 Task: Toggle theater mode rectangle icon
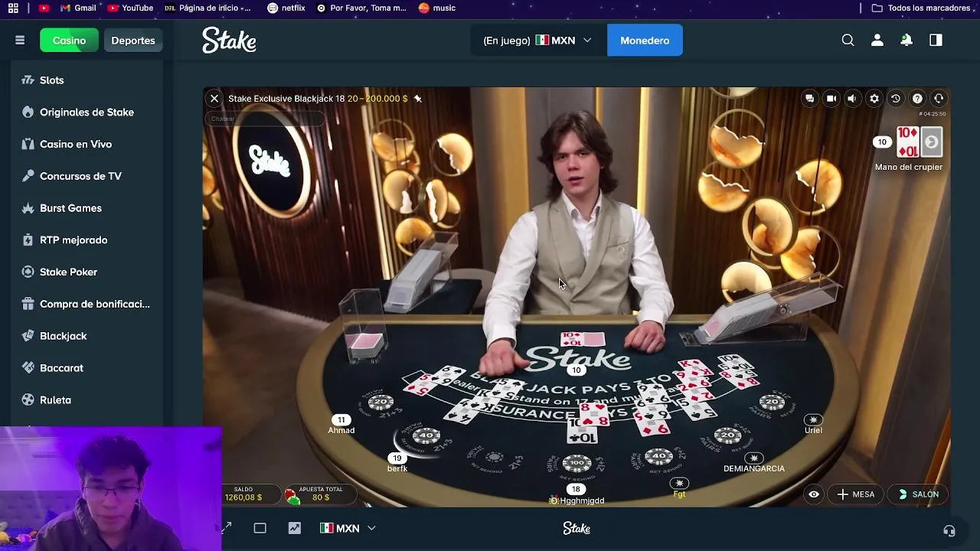pyautogui.click(x=260, y=528)
